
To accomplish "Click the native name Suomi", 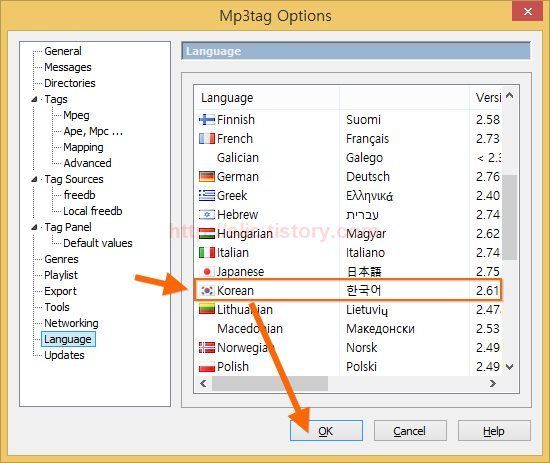I will pyautogui.click(x=363, y=120).
